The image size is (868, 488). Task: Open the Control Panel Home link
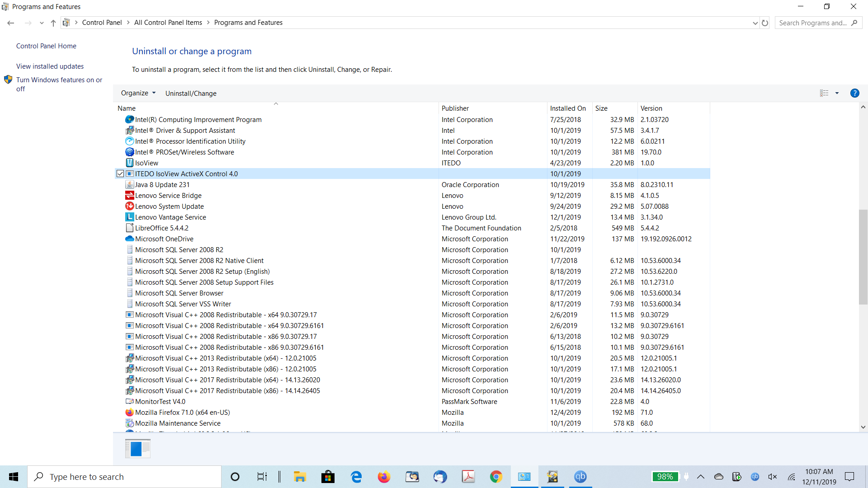coord(46,46)
